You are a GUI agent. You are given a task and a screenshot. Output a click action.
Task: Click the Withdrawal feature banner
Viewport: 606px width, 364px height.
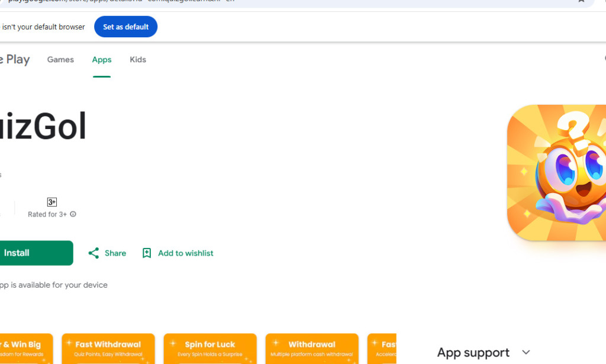[312, 349]
